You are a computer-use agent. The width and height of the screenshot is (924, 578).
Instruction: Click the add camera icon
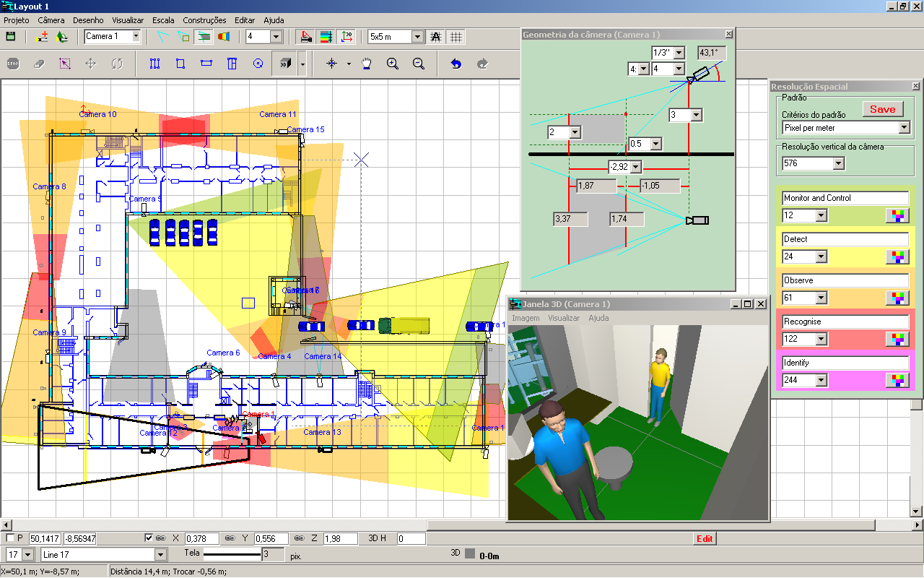[42, 37]
